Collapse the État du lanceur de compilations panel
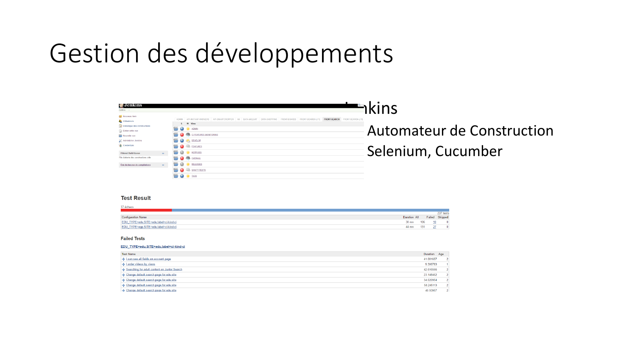 [163, 165]
